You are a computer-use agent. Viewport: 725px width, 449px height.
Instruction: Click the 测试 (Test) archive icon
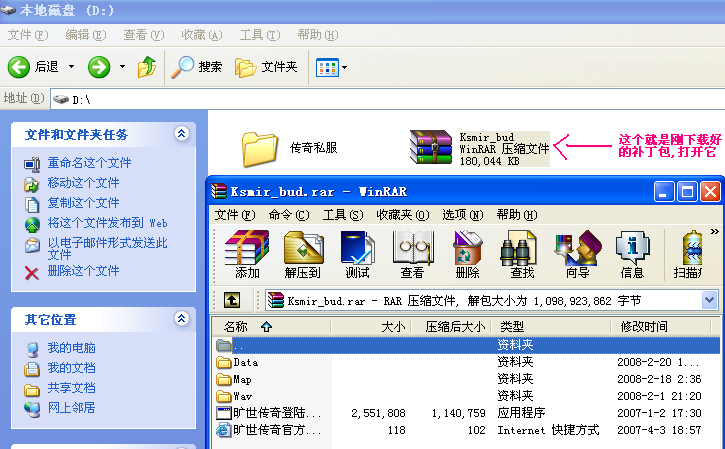coord(357,254)
